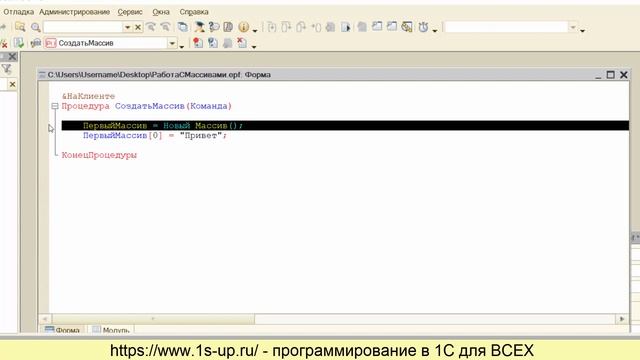
Task: Open the Отладка menu
Action: point(18,12)
